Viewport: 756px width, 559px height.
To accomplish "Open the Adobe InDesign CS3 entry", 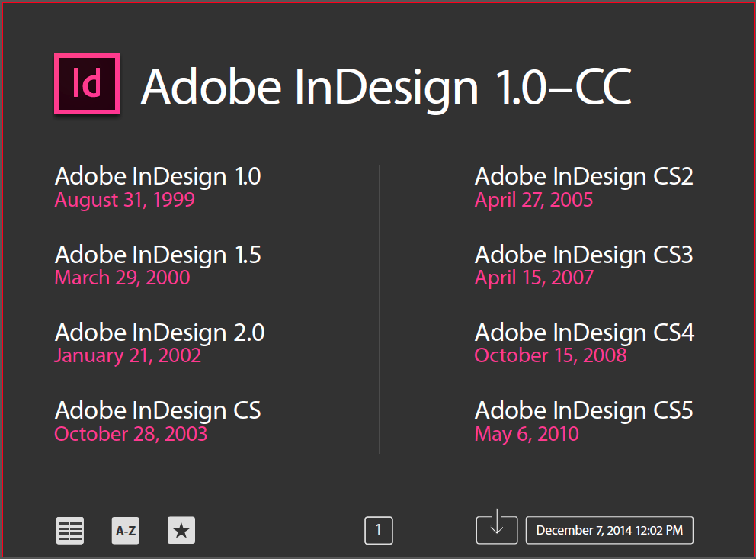I will pyautogui.click(x=584, y=255).
